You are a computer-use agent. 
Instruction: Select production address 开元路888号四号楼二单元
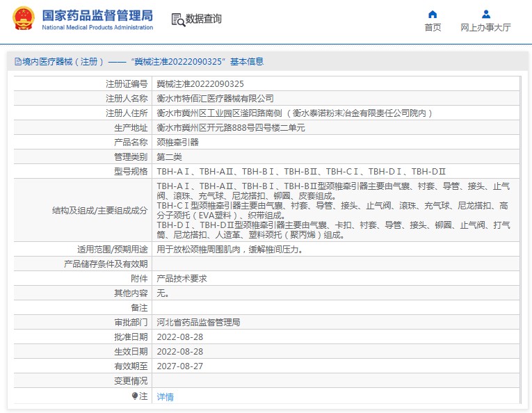pos(256,127)
